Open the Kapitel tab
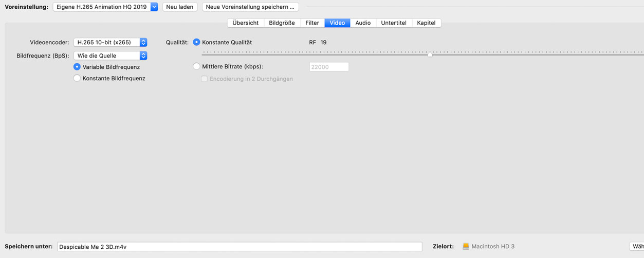 [x=426, y=23]
